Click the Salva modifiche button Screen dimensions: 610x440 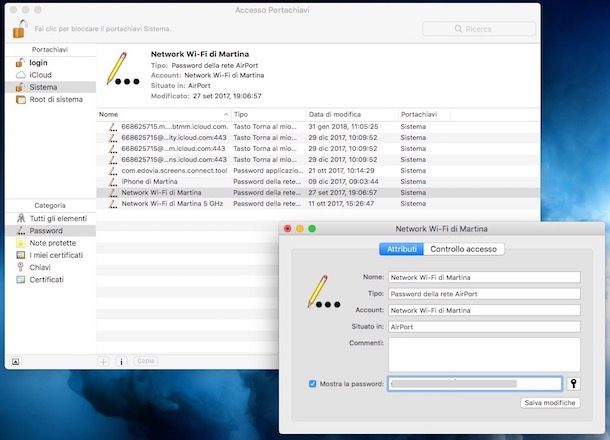click(x=550, y=403)
